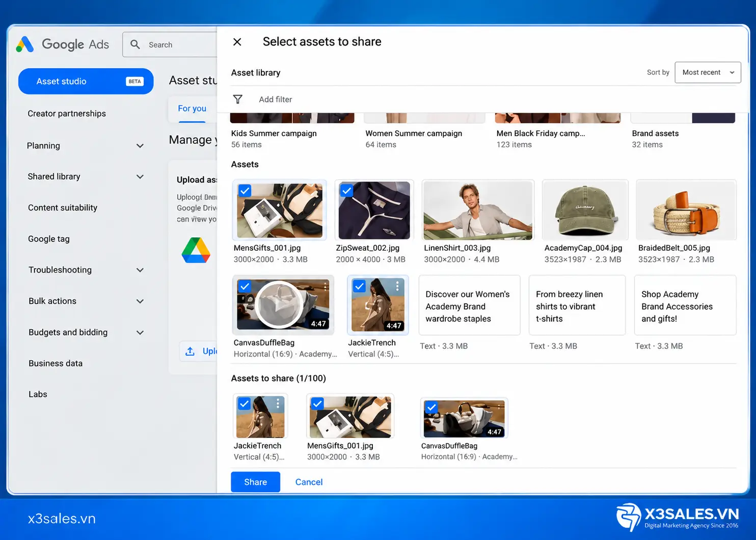Select 'From breezy linen shirts' text asset

[577, 305]
